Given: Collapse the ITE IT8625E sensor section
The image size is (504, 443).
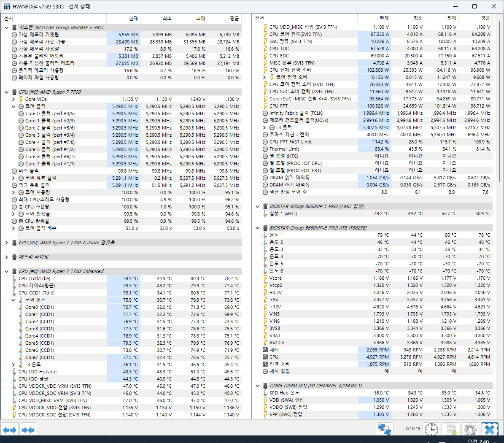Looking at the screenshot, I should 257,228.
